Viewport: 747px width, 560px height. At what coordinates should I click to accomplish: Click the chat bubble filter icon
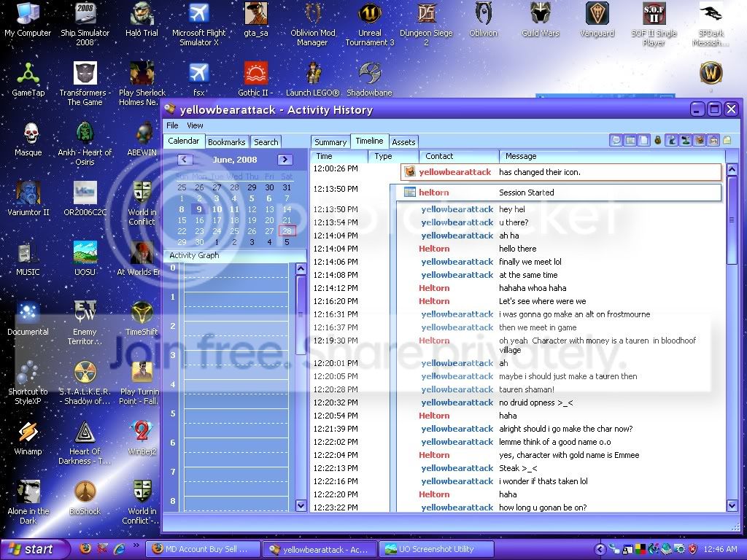(x=616, y=140)
